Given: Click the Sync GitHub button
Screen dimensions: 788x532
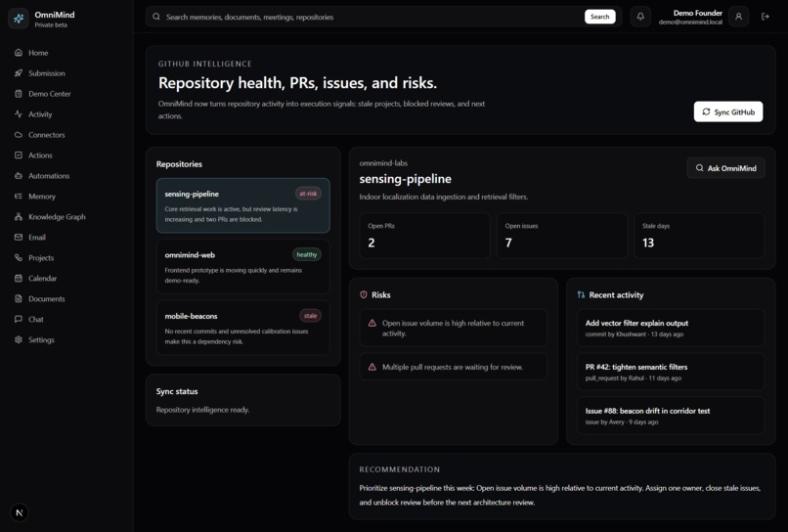Looking at the screenshot, I should 728,111.
